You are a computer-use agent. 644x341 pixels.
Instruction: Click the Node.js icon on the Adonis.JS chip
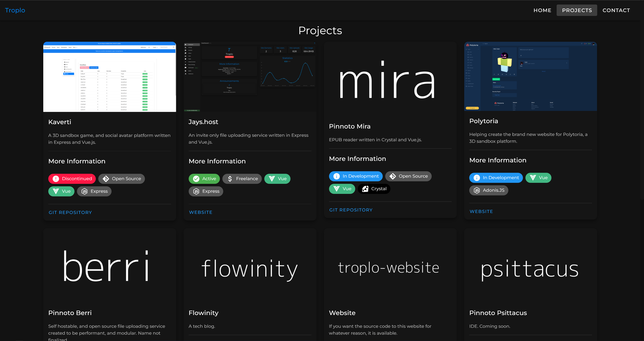(477, 190)
